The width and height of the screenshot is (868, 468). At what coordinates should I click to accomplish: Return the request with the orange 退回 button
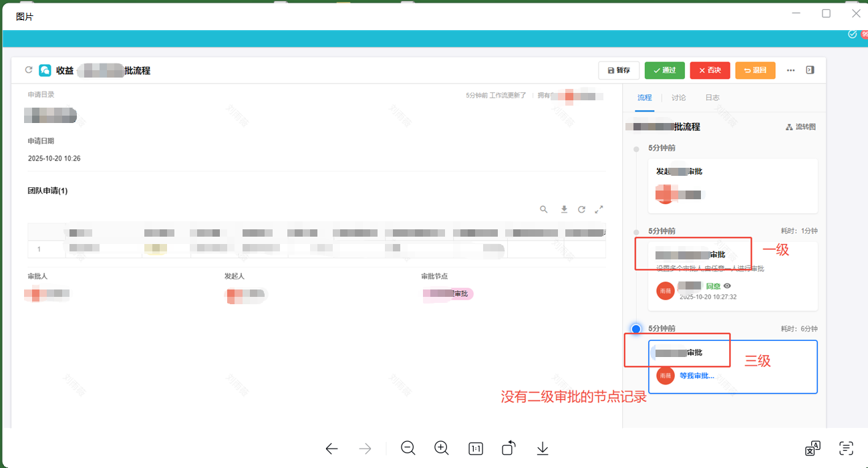[x=755, y=70]
